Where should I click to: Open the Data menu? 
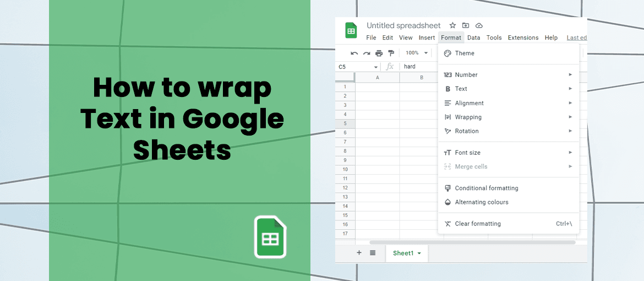pos(473,37)
